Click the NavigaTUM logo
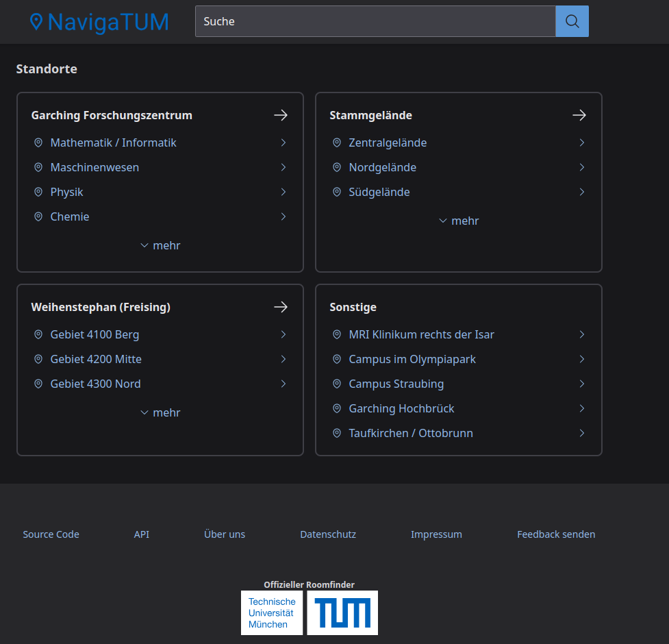The image size is (669, 644). point(99,22)
